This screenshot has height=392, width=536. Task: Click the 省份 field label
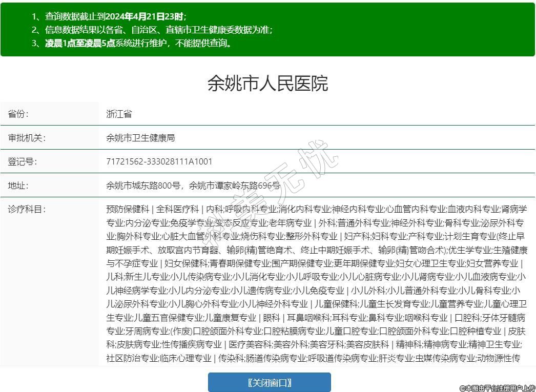pyautogui.click(x=18, y=114)
